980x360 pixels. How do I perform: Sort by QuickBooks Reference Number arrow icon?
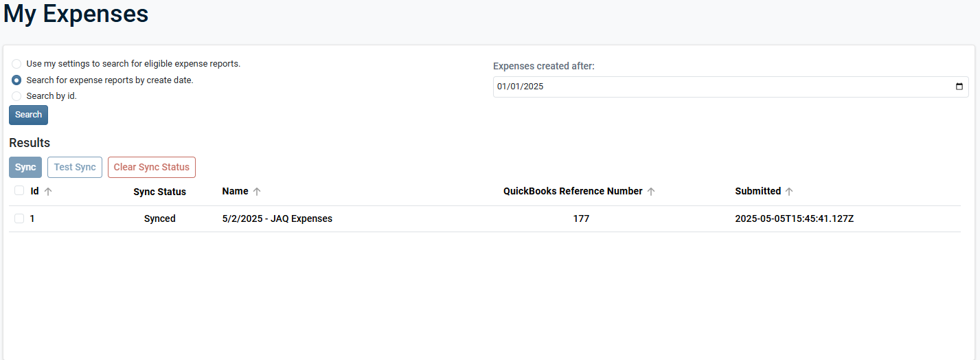pyautogui.click(x=651, y=192)
